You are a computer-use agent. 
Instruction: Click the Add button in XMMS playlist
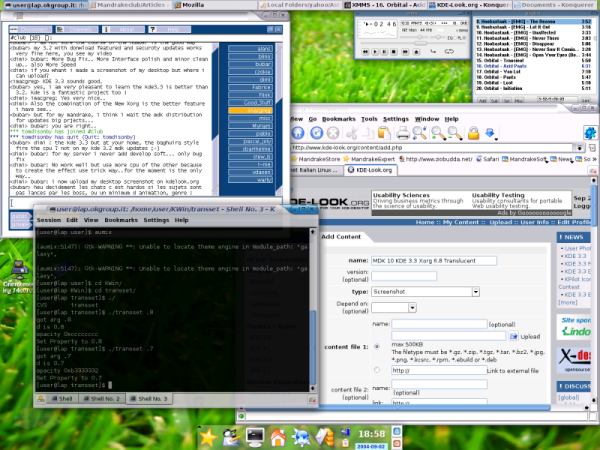[483, 100]
